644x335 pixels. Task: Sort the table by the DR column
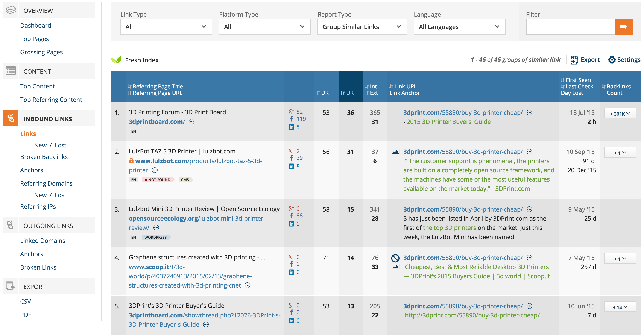point(322,93)
